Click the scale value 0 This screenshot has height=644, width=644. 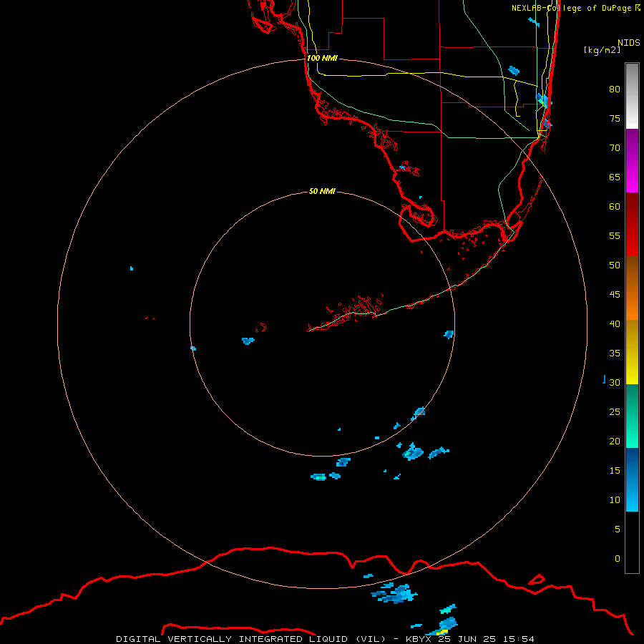618,559
